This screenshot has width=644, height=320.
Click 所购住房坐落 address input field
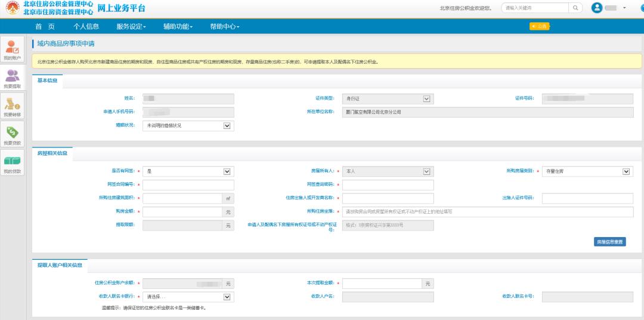[488, 212]
